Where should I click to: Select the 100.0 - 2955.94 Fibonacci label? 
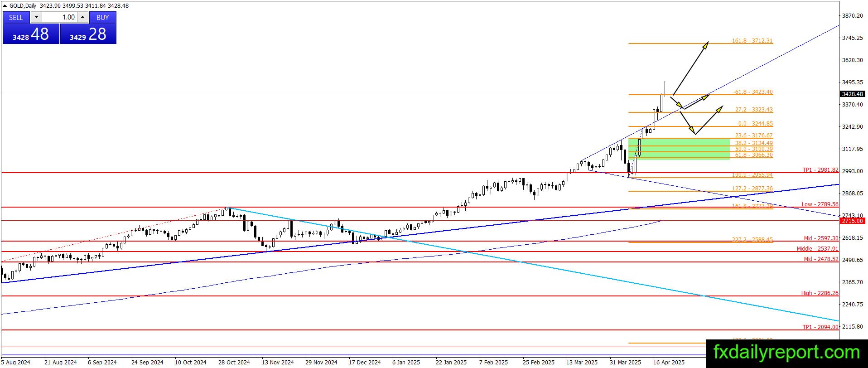pyautogui.click(x=752, y=175)
